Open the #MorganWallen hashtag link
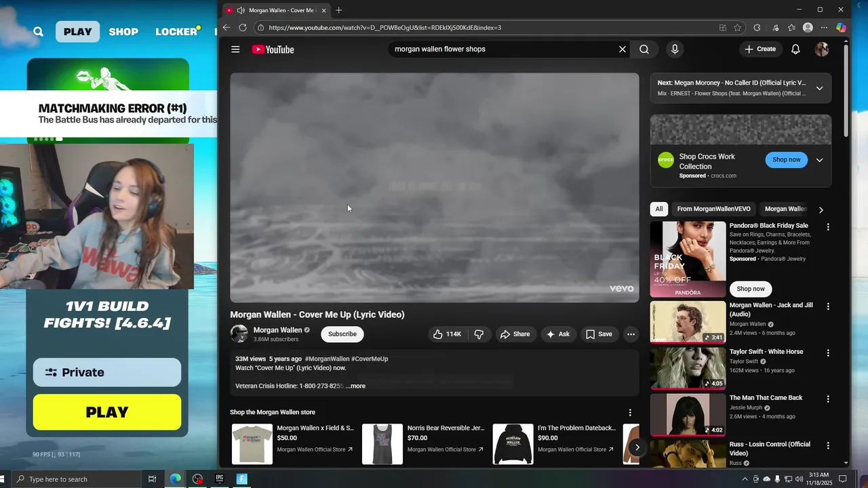The height and width of the screenshot is (488, 868). 328,359
